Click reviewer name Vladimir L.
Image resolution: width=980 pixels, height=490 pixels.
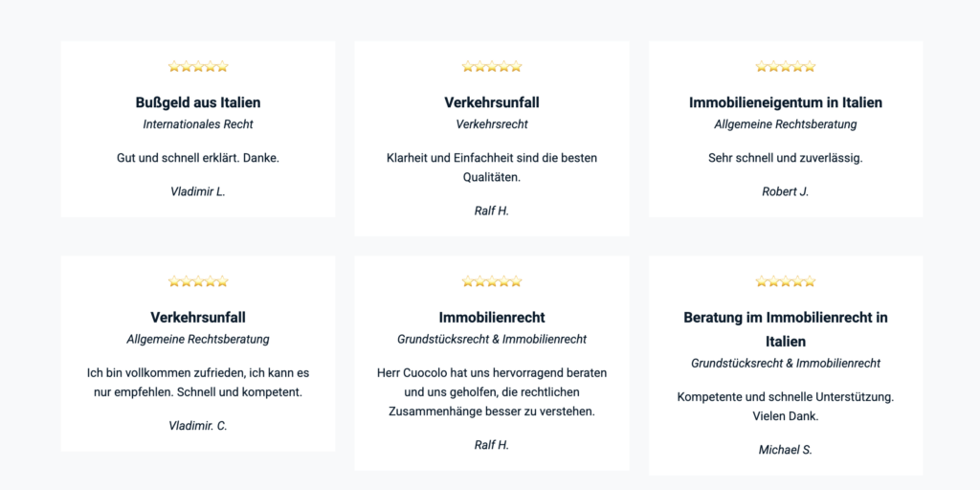(198, 191)
